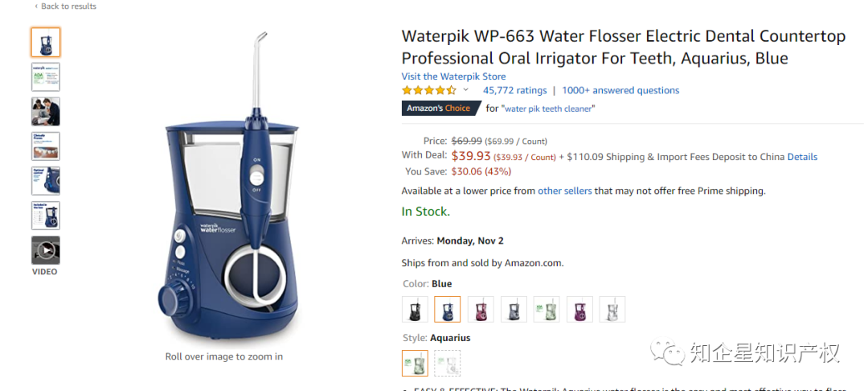The width and height of the screenshot is (868, 391).
Task: Select the mint green color swatch
Action: tap(547, 310)
